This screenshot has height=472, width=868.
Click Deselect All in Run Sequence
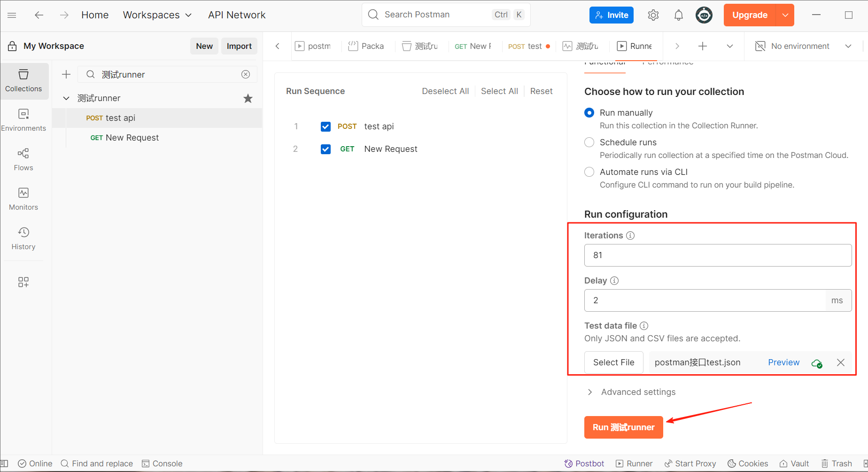pyautogui.click(x=445, y=91)
